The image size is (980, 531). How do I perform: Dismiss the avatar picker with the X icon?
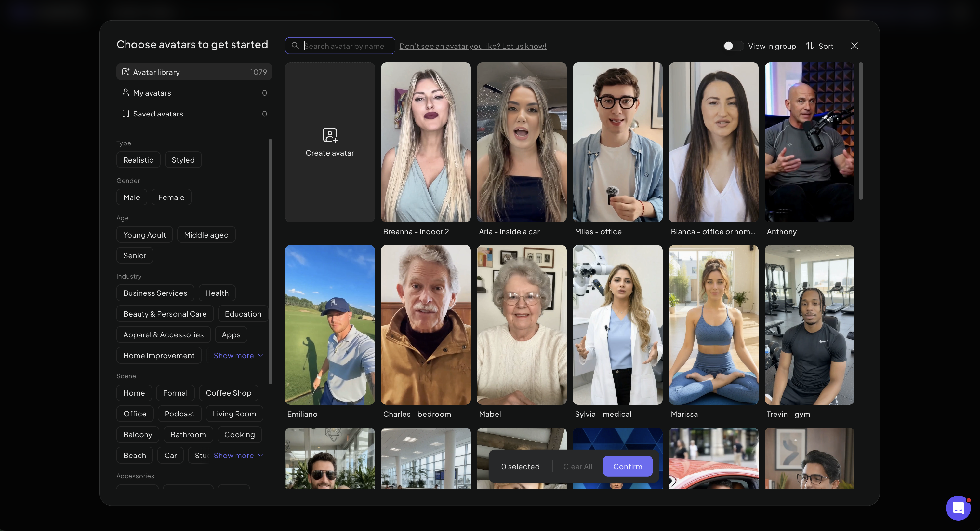854,46
